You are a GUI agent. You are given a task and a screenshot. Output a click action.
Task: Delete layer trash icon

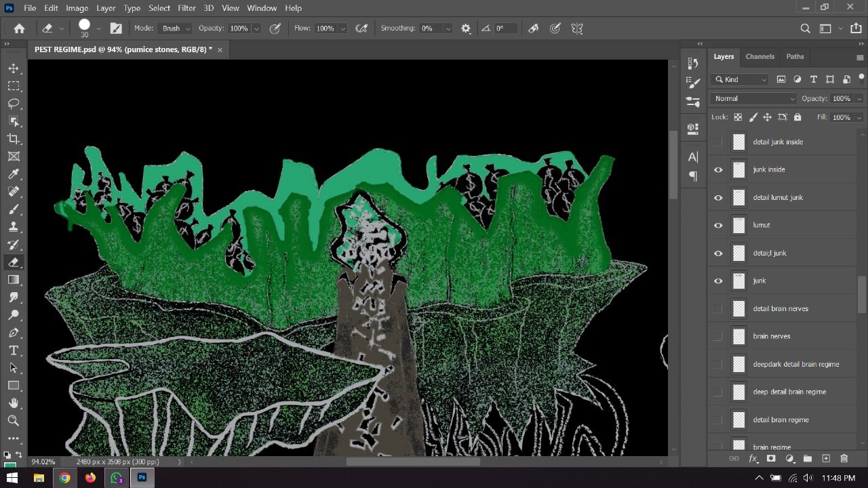click(x=844, y=459)
